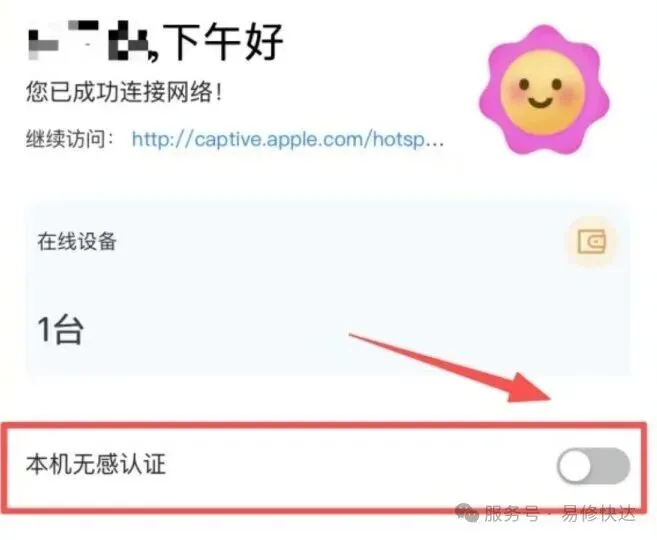Open the 1台 online device count

pos(60,330)
